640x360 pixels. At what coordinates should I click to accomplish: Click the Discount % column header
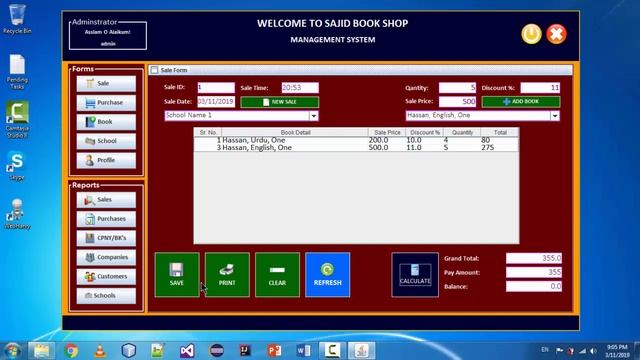424,132
